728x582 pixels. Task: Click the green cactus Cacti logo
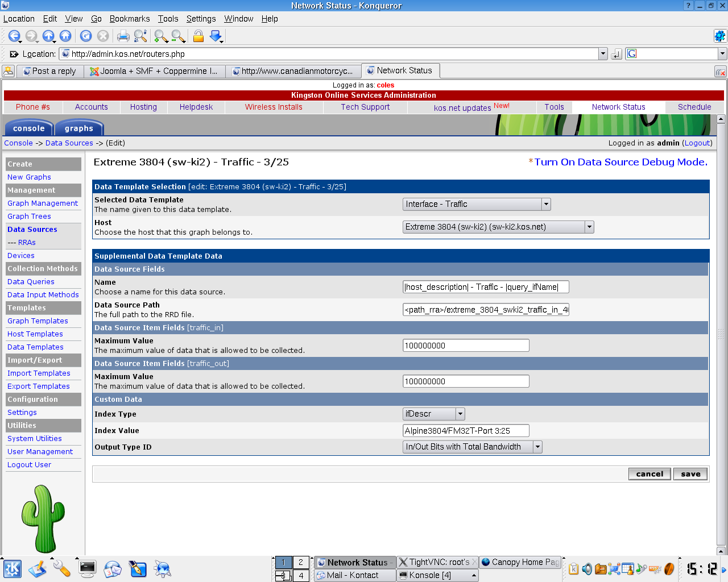[43, 518]
